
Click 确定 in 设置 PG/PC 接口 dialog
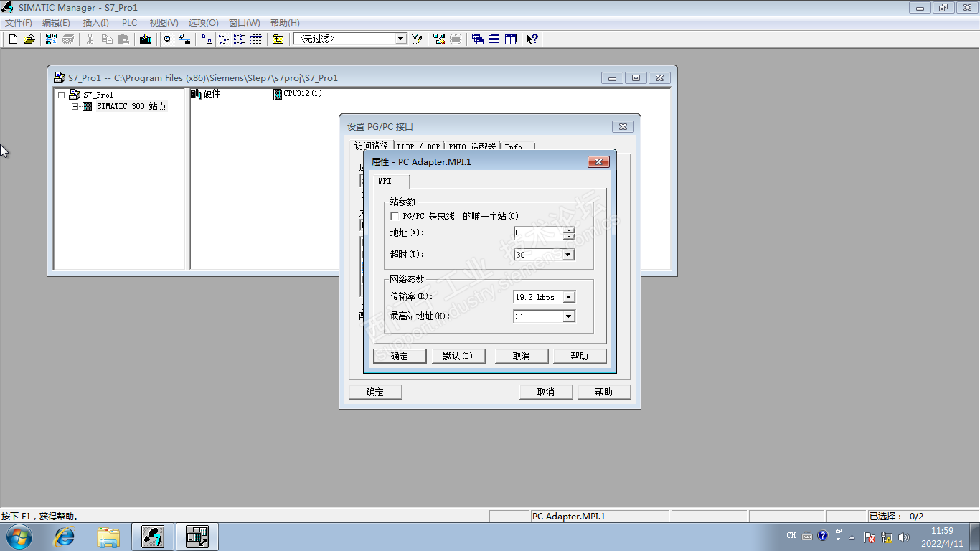click(375, 392)
